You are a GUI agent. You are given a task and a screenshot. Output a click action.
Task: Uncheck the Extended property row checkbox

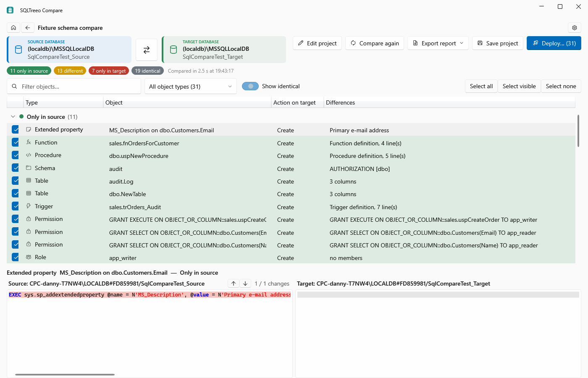pyautogui.click(x=16, y=129)
